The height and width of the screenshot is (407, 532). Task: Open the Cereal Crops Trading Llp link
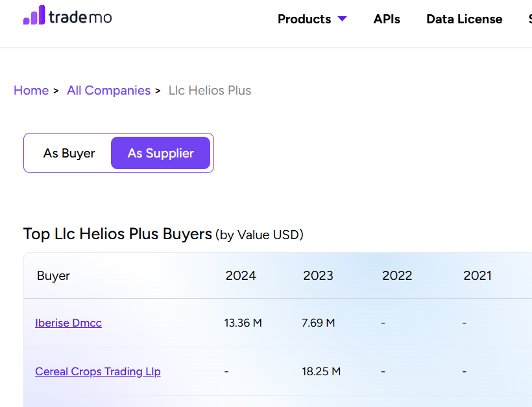tap(98, 372)
